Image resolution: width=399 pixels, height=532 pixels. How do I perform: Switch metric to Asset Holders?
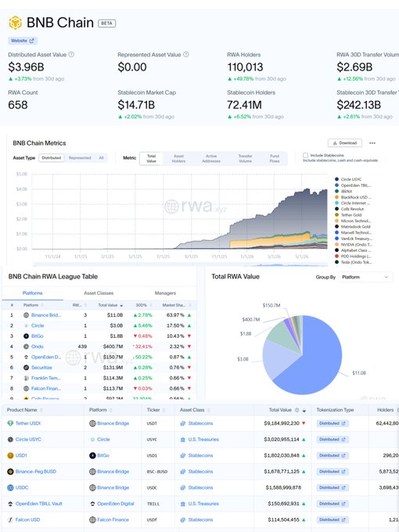[x=179, y=159]
